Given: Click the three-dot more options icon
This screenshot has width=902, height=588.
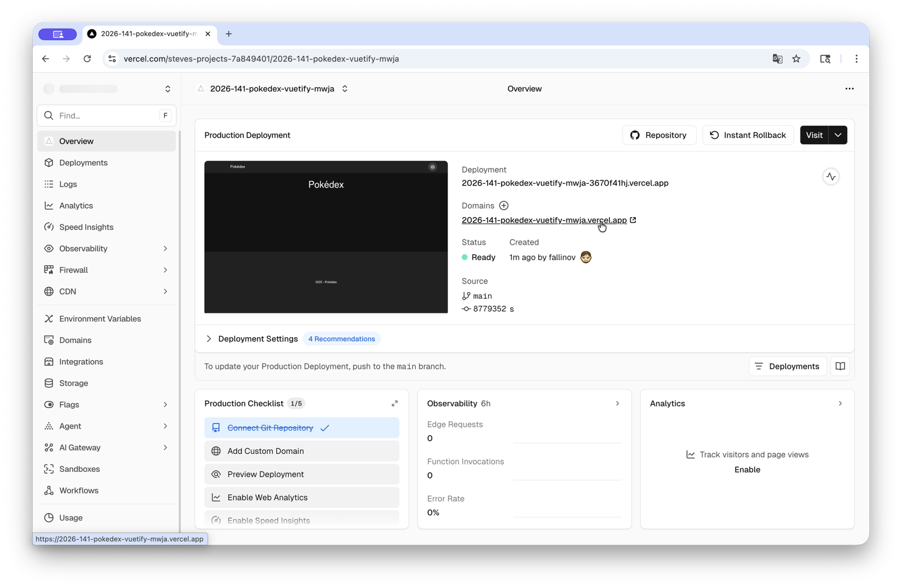Looking at the screenshot, I should pos(849,89).
